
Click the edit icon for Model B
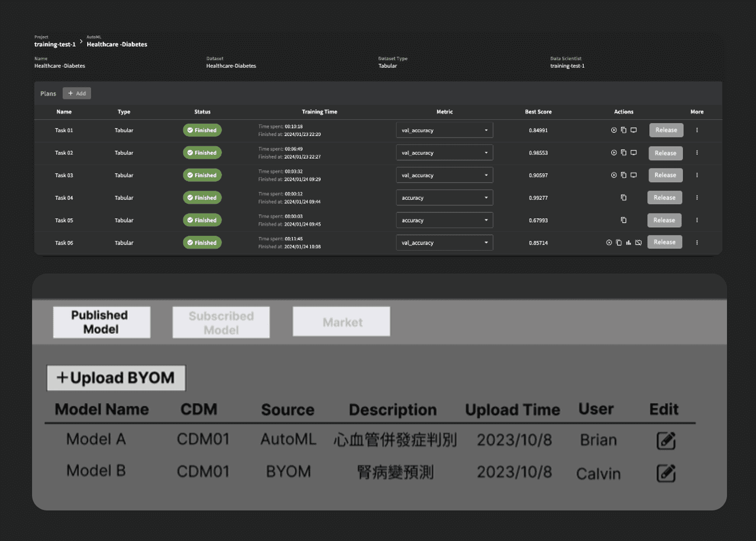pyautogui.click(x=665, y=473)
